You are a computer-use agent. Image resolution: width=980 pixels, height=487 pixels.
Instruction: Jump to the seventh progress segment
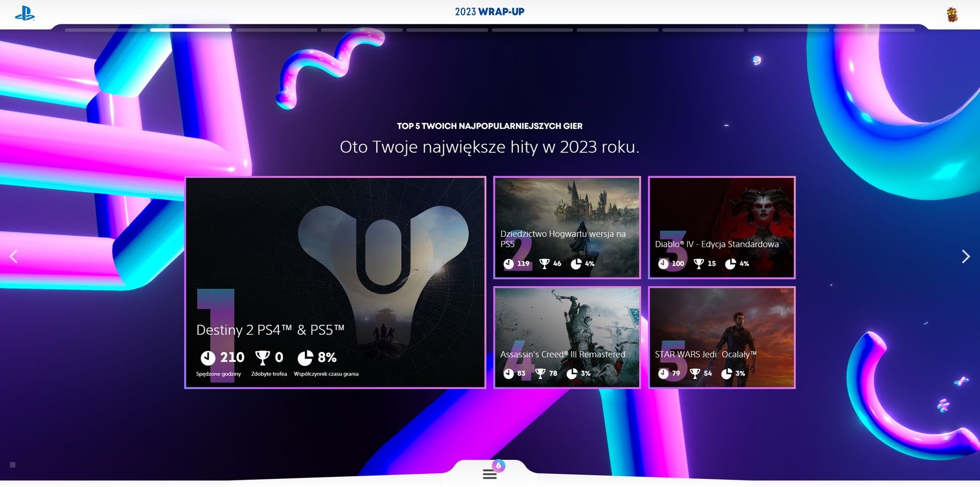pos(618,30)
